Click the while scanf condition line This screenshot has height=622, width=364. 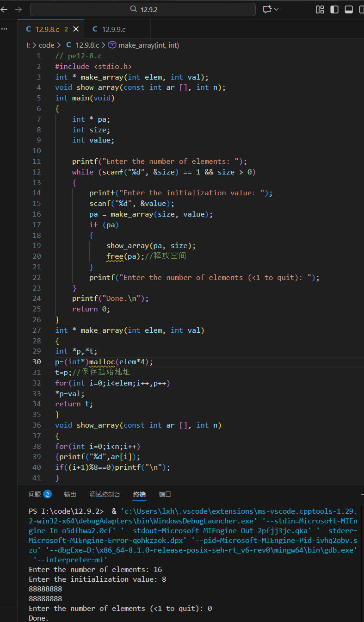coord(164,172)
